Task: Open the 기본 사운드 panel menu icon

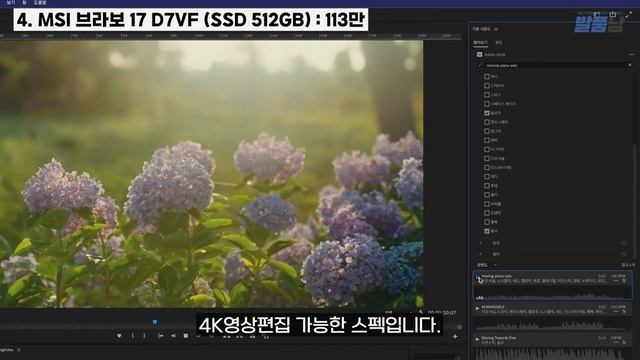Action: [496, 29]
